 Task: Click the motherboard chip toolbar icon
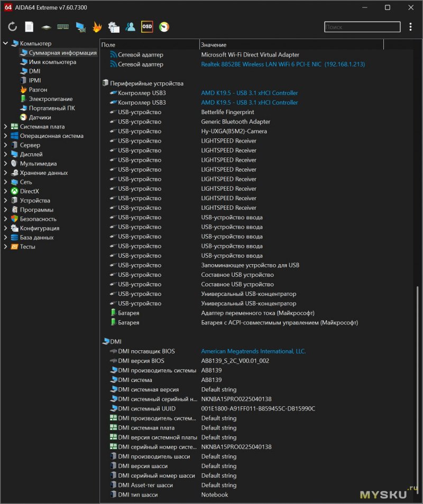point(47,27)
